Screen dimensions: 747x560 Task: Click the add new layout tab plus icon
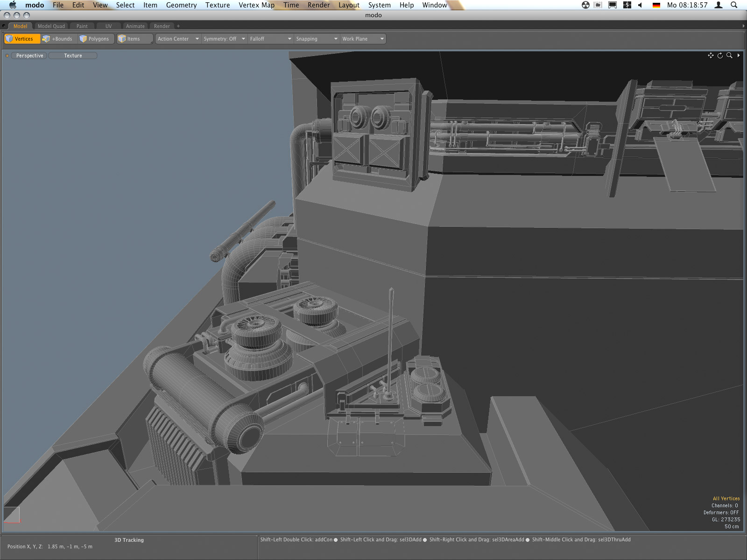click(178, 26)
